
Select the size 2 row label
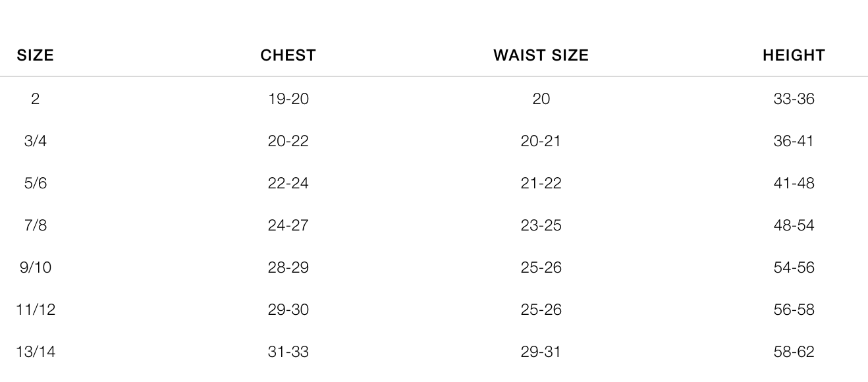pos(35,99)
